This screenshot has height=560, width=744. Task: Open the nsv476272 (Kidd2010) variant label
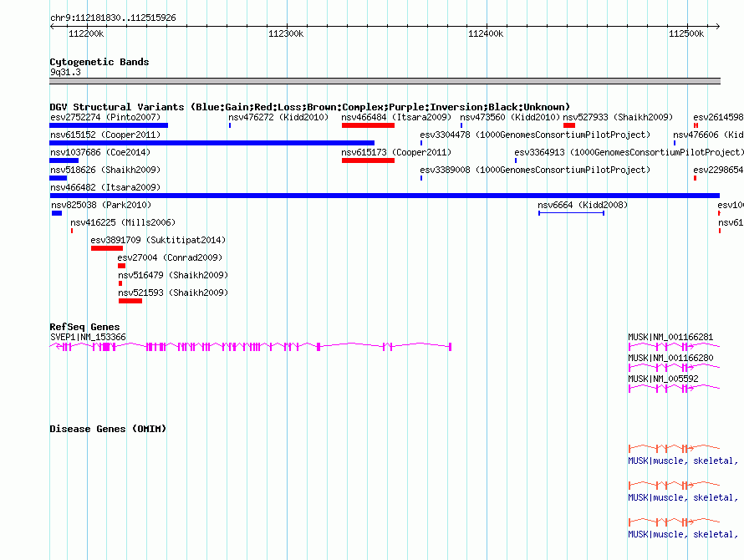(x=278, y=117)
